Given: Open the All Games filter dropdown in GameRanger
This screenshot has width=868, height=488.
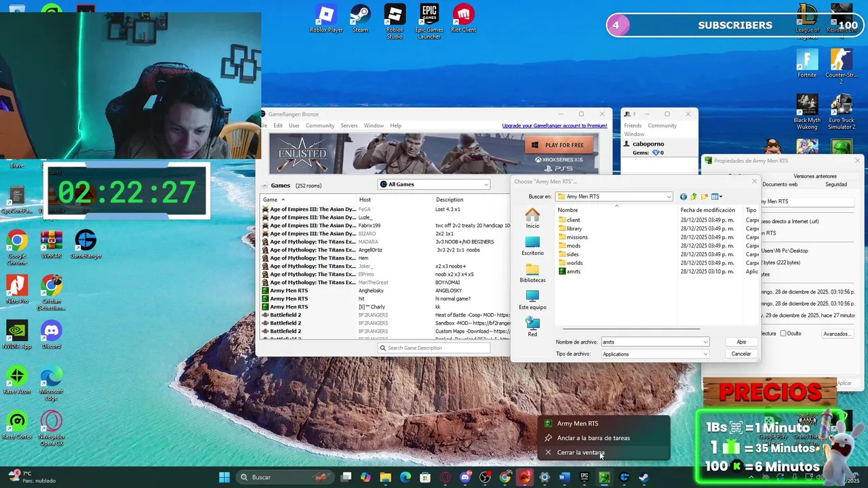Looking at the screenshot, I should (x=434, y=184).
